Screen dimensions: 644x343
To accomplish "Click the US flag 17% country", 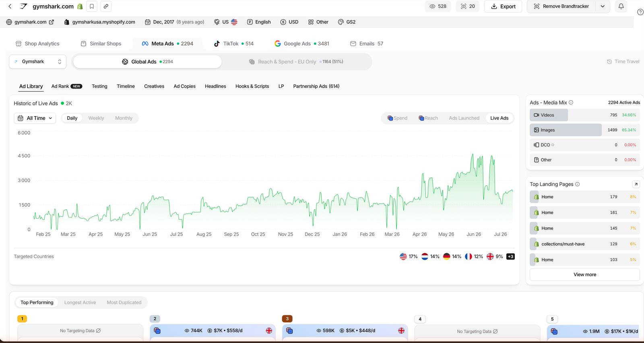I will [409, 257].
